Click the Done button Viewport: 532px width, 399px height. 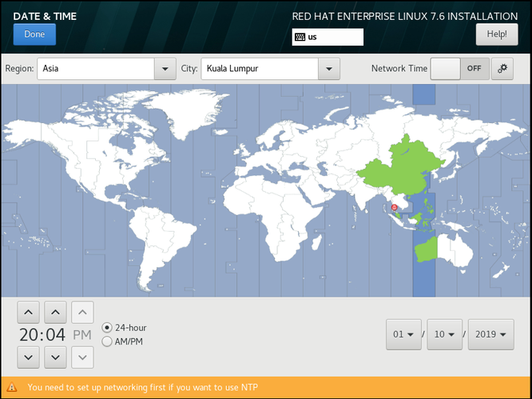click(x=34, y=34)
